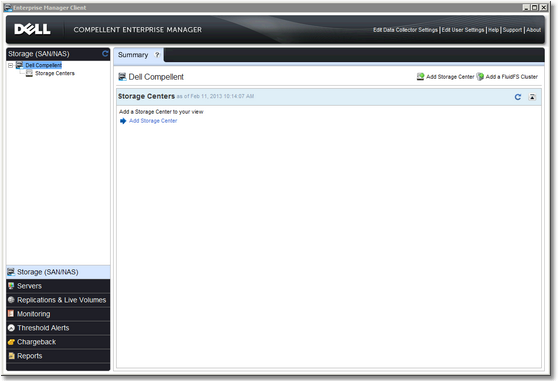Click the Dell Compellent page heading

[156, 77]
